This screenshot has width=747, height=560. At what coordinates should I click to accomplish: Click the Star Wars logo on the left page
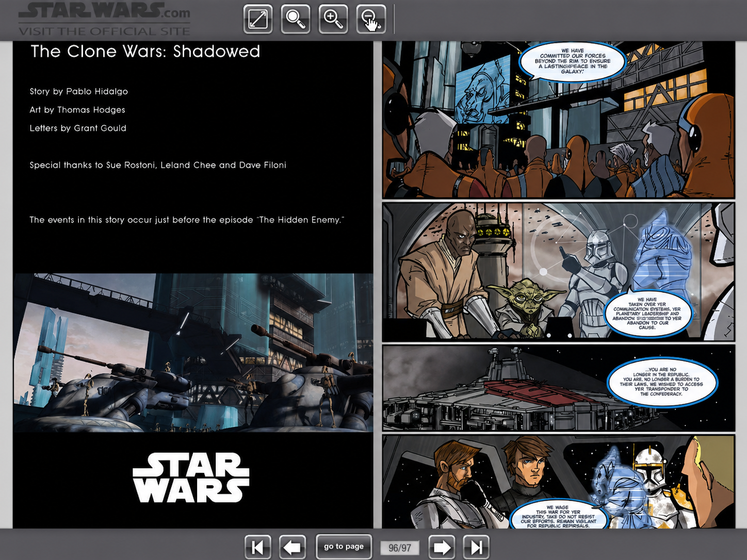[x=191, y=477]
